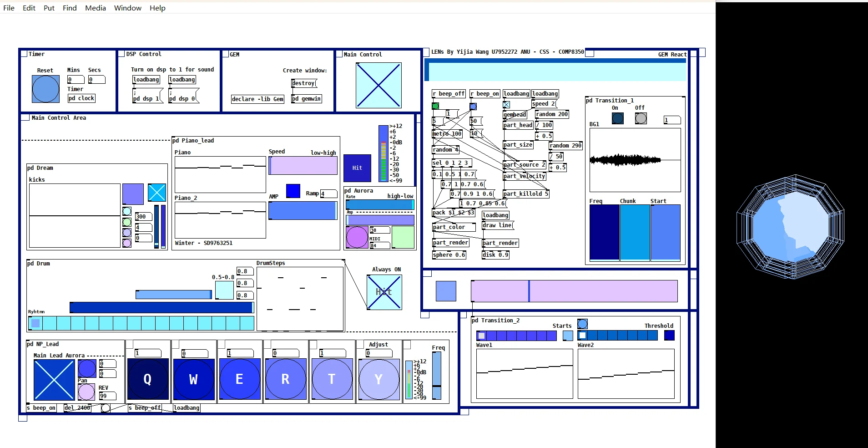This screenshot has height=448, width=868.
Task: Trigger the Q lead bang button
Action: pos(148,379)
